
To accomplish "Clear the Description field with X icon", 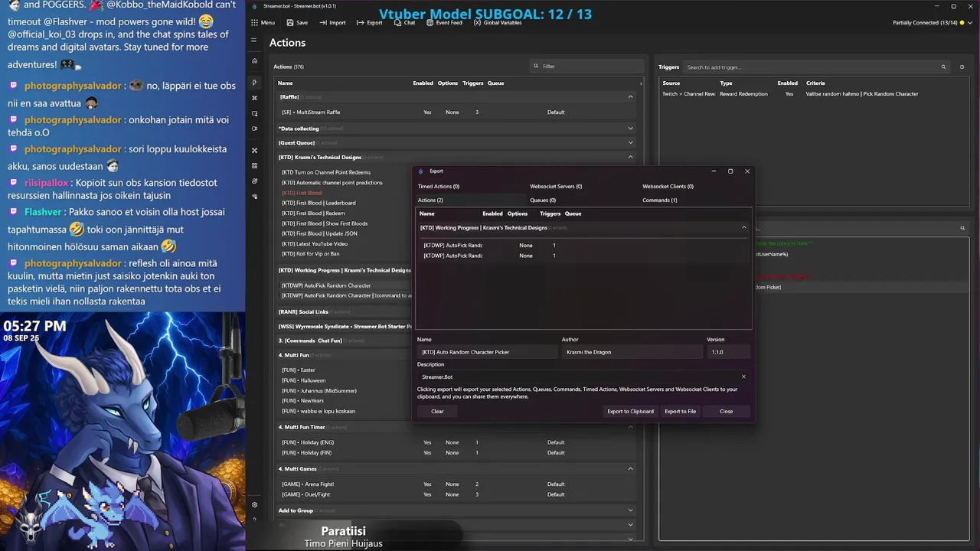I will pyautogui.click(x=743, y=377).
